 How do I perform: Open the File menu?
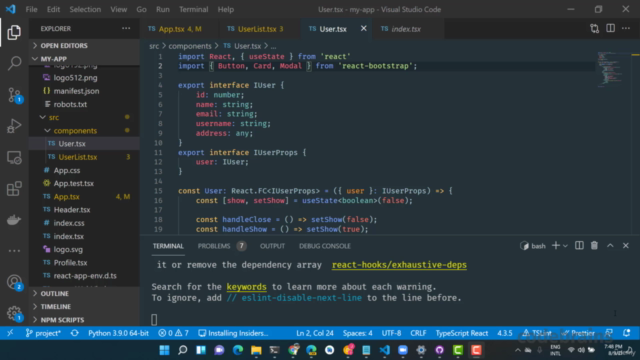click(x=31, y=9)
